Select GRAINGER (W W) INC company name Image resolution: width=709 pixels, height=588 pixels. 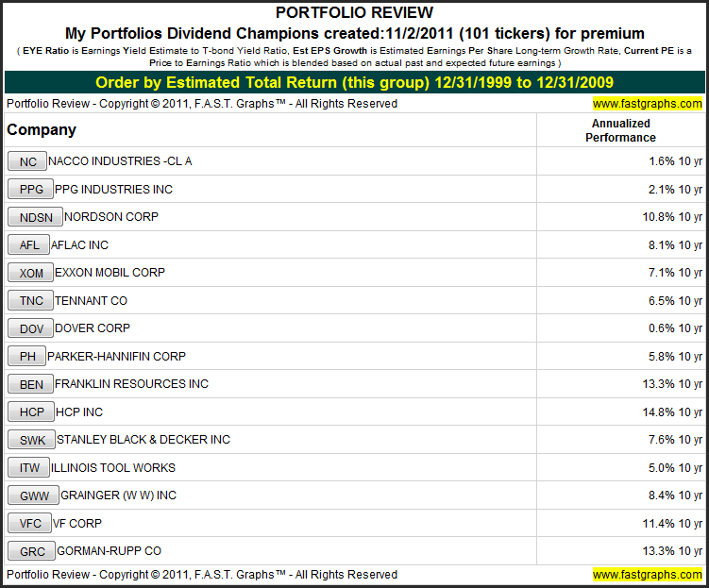(118, 496)
